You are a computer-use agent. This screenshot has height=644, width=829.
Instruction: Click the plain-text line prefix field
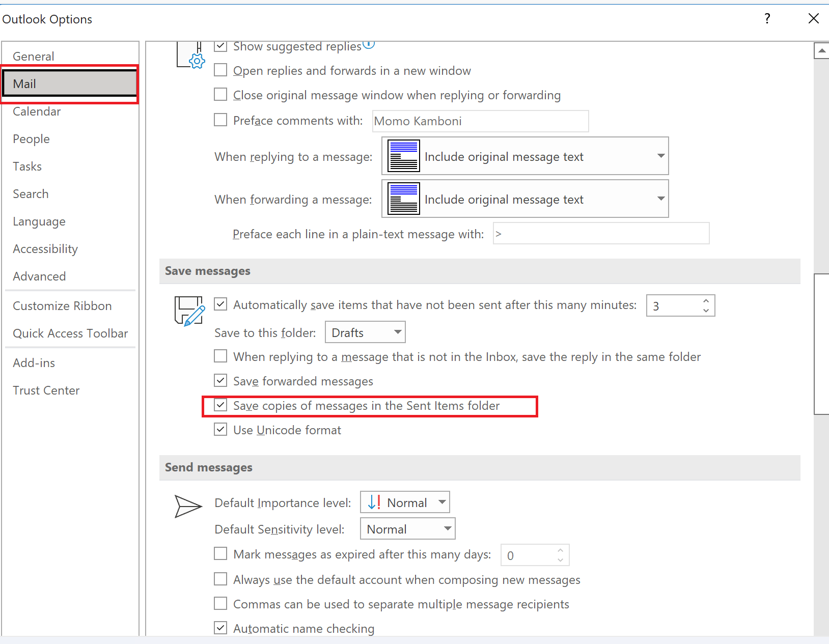point(601,233)
